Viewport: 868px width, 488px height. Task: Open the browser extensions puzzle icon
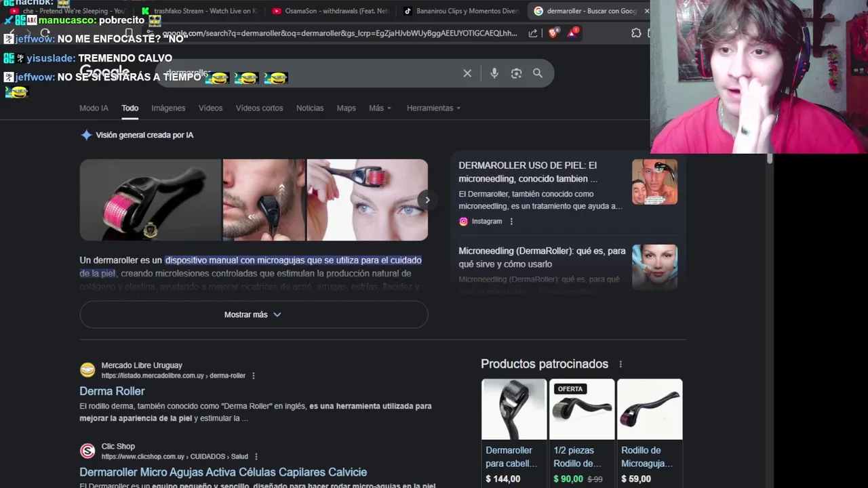point(636,33)
